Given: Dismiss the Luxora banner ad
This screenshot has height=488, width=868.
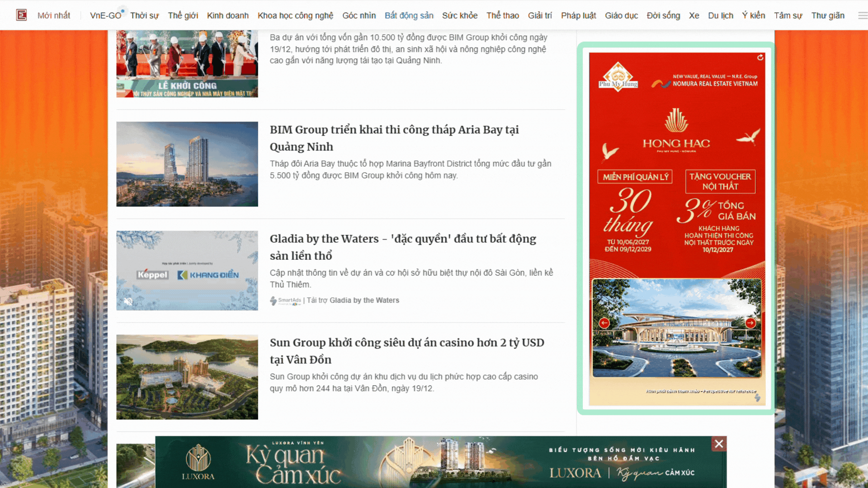Looking at the screenshot, I should click(x=719, y=444).
